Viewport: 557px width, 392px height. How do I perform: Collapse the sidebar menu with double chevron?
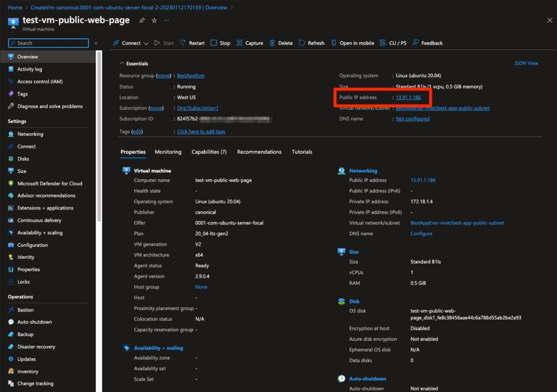click(x=96, y=43)
